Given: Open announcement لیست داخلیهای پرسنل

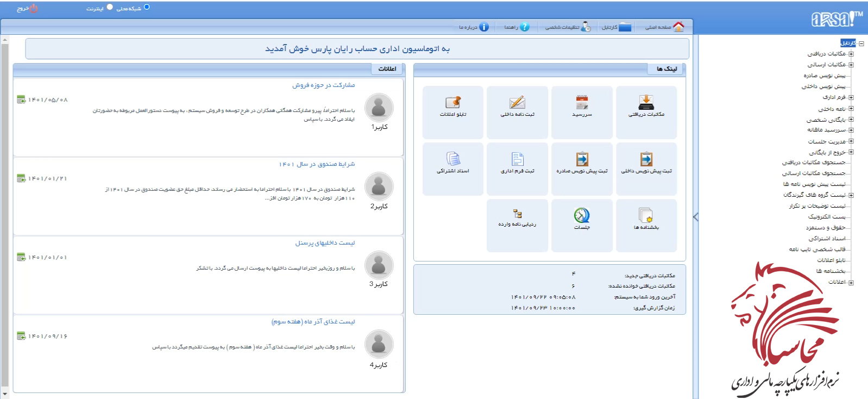Looking at the screenshot, I should (325, 243).
